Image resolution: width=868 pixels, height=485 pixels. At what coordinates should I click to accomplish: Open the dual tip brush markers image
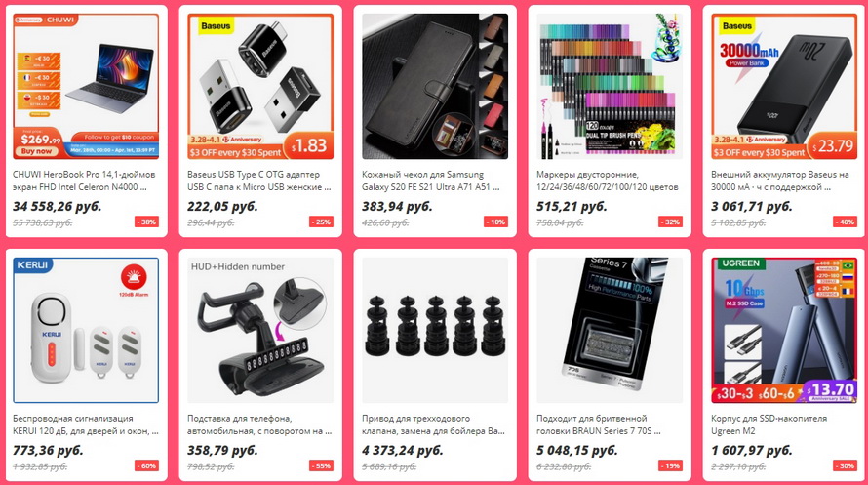tap(610, 87)
